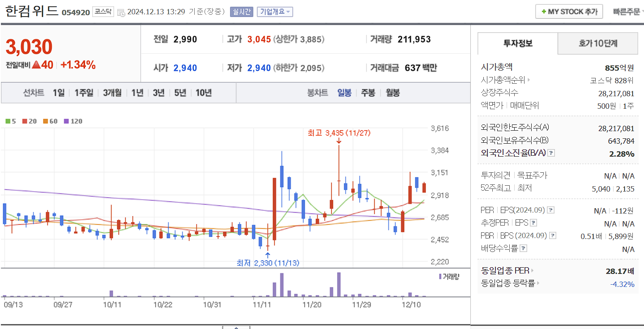Switch the candle chart to 월봉 view
Screen dimensions: 644x329
click(392, 93)
